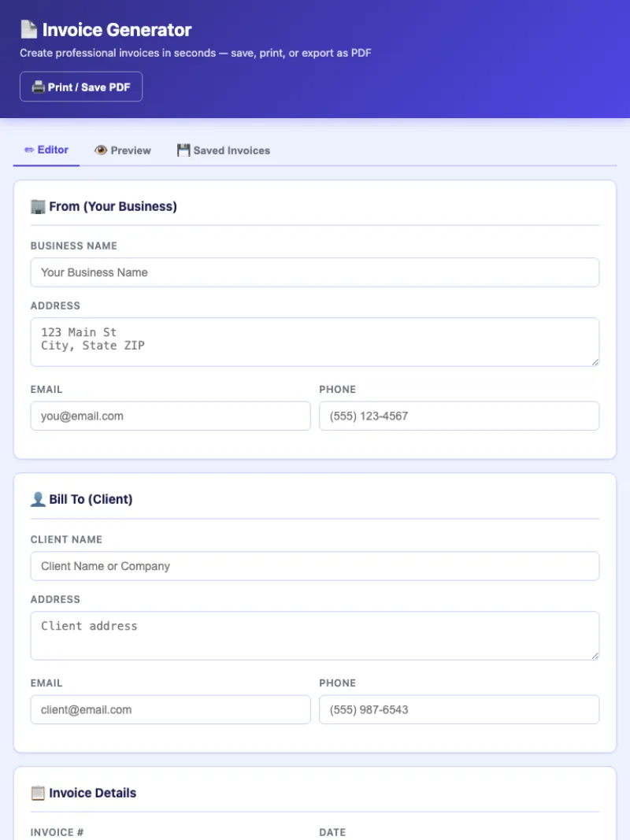This screenshot has height=840, width=630.
Task: Click the business phone number field
Action: click(458, 416)
